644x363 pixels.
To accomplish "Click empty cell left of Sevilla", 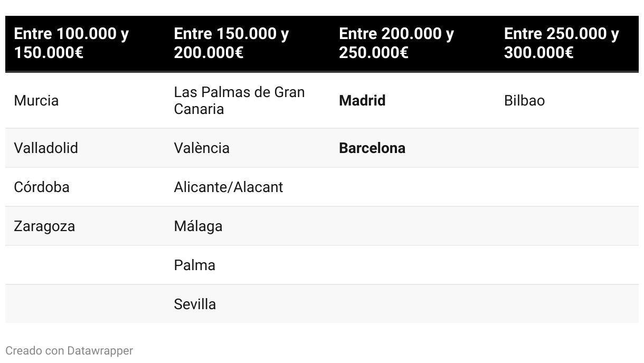I will coord(85,304).
